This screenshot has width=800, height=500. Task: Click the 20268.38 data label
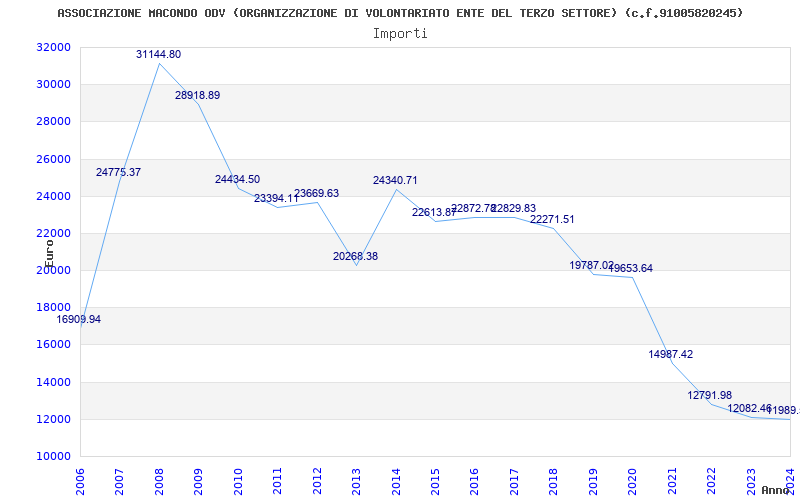pyautogui.click(x=356, y=257)
